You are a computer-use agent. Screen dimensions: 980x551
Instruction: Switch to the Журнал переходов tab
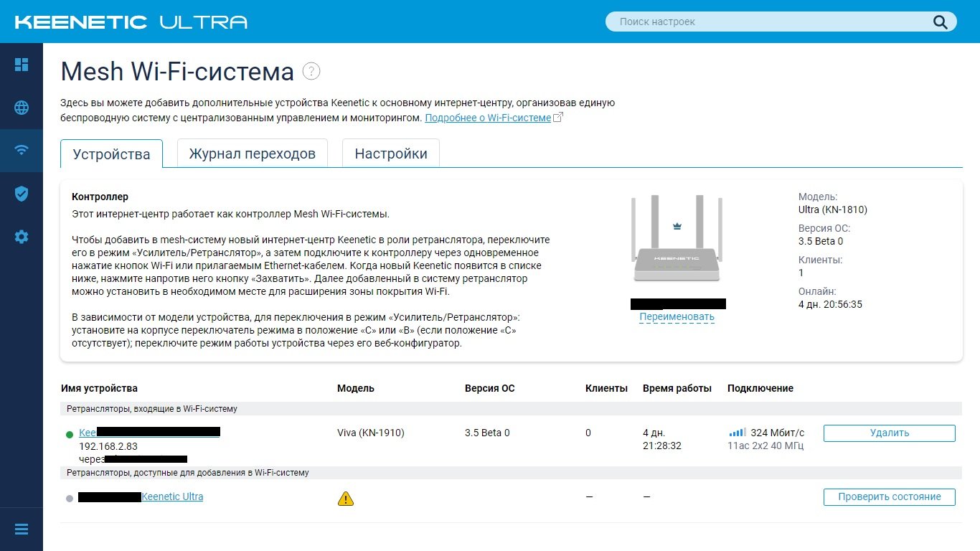point(252,154)
